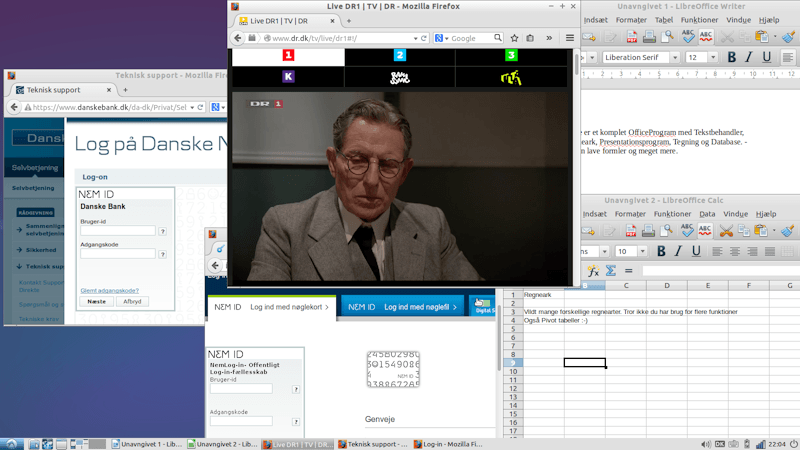Screen dimensions: 800x450
Task: Click the Calc formula input line
Action: pyautogui.click(x=720, y=271)
